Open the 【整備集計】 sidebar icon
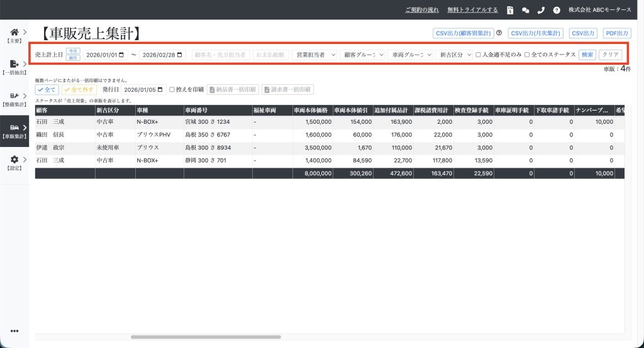This screenshot has height=348, width=644. click(x=14, y=97)
